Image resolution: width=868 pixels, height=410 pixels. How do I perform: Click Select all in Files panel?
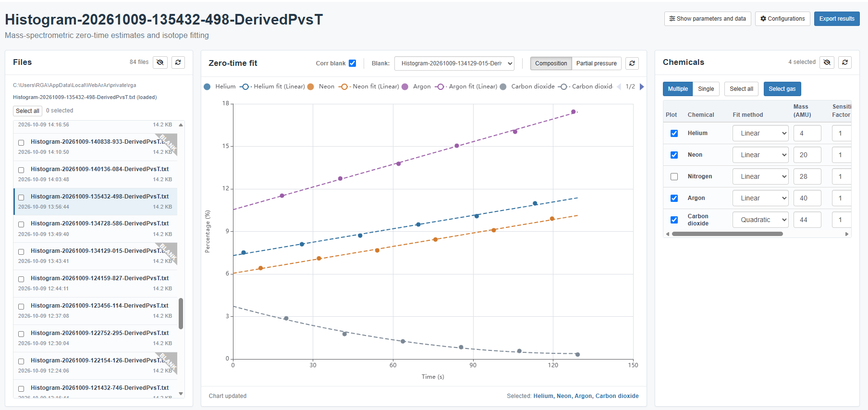(x=27, y=111)
